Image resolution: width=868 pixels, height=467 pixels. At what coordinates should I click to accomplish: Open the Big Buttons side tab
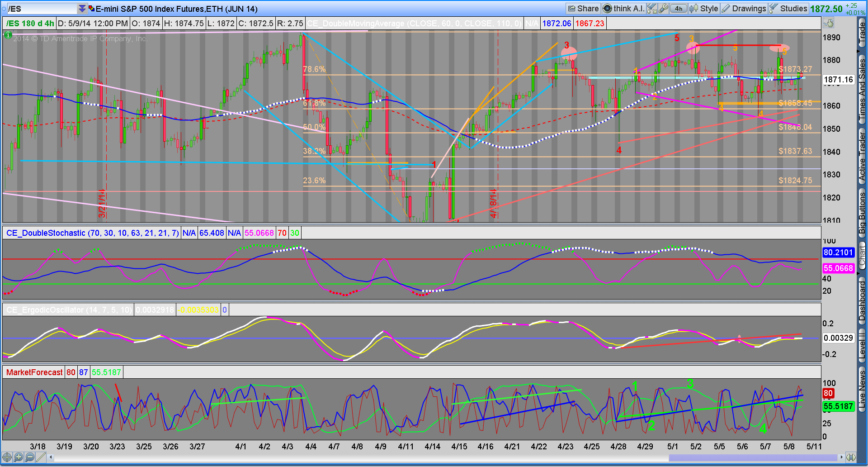pos(862,213)
